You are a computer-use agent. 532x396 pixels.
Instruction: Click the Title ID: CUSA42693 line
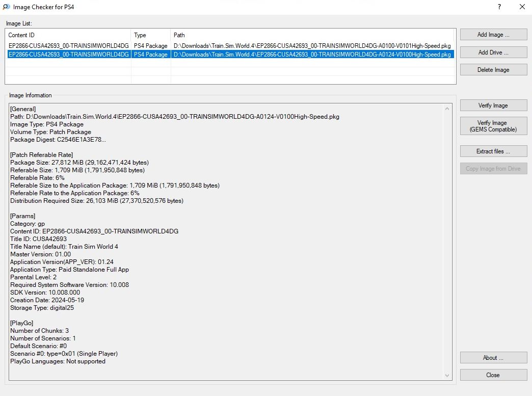(x=38, y=239)
